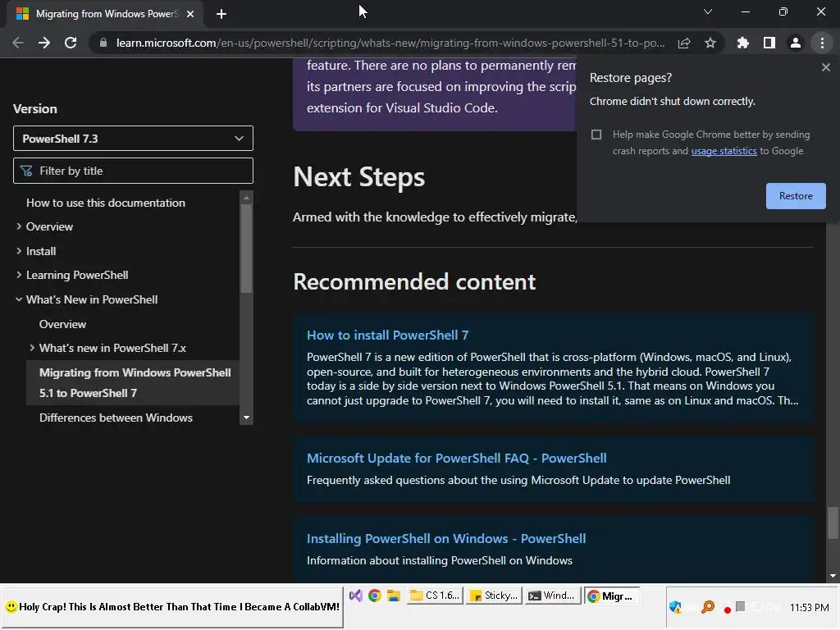The width and height of the screenshot is (840, 630).
Task: Bookmark this page with the star icon
Action: tap(710, 43)
